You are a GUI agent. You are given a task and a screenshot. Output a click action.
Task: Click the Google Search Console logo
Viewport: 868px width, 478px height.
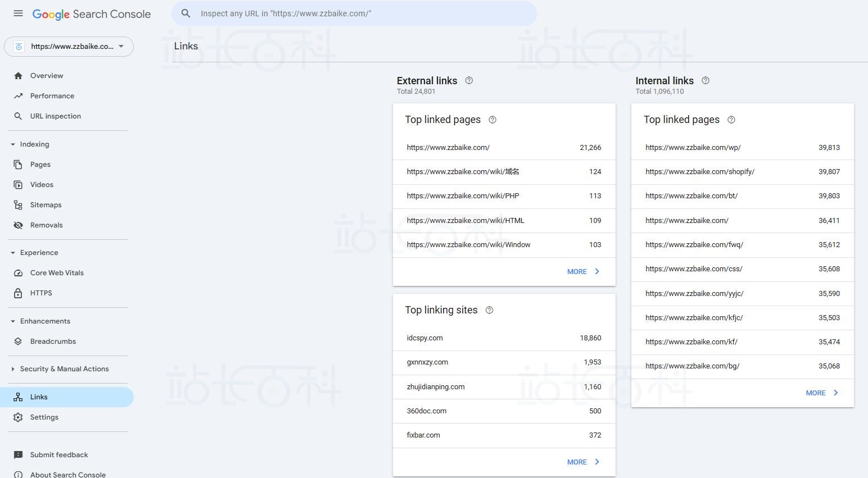pyautogui.click(x=92, y=14)
